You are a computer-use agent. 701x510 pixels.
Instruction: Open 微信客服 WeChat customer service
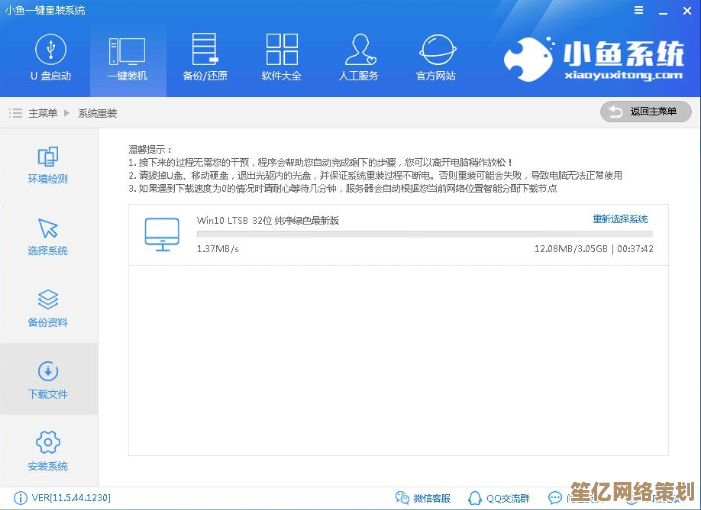pyautogui.click(x=424, y=497)
